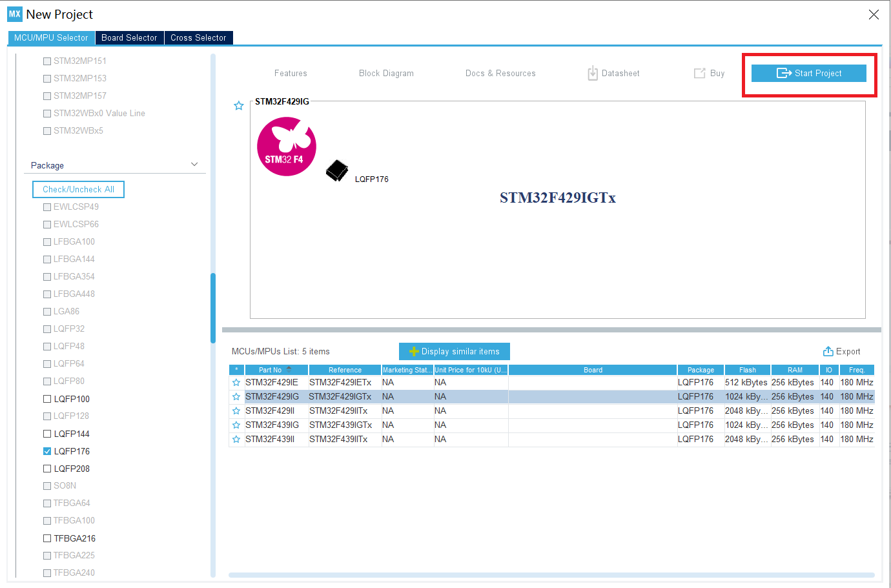Star the STM32F429II row
891x588 pixels.
(236, 411)
